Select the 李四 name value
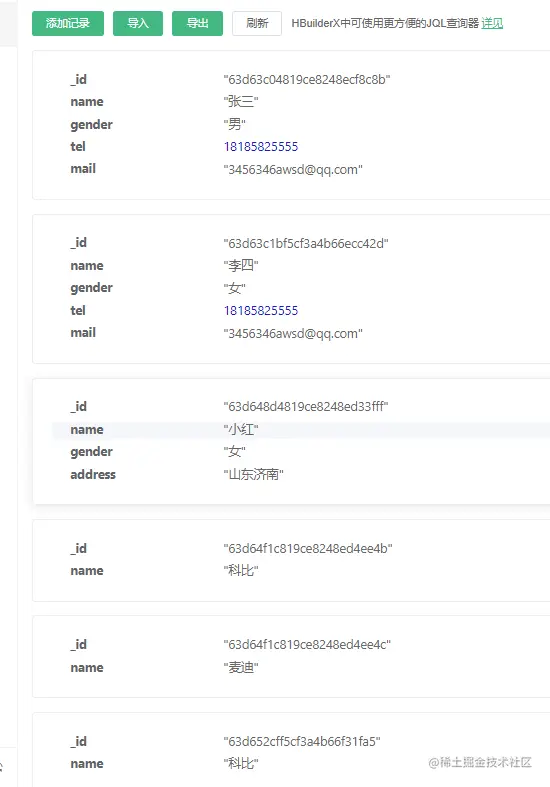The width and height of the screenshot is (550, 787). coord(241,265)
